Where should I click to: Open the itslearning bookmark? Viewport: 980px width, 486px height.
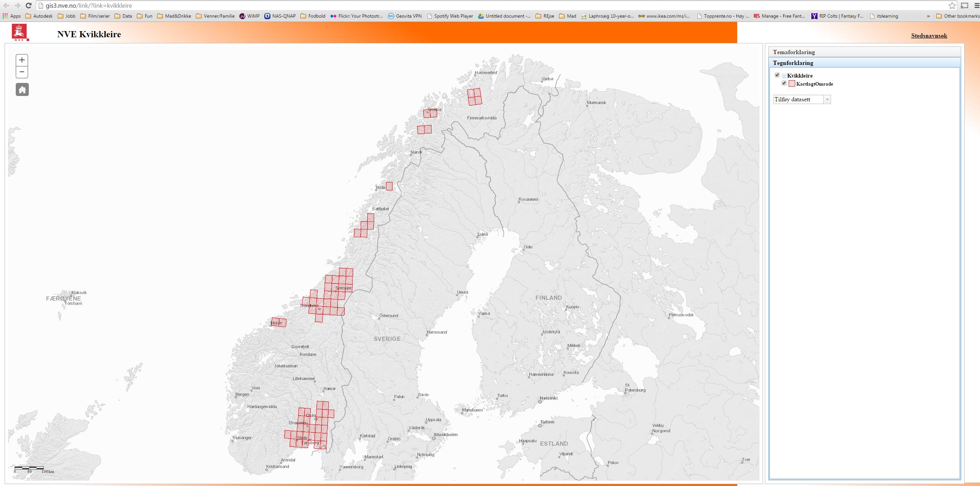(884, 16)
